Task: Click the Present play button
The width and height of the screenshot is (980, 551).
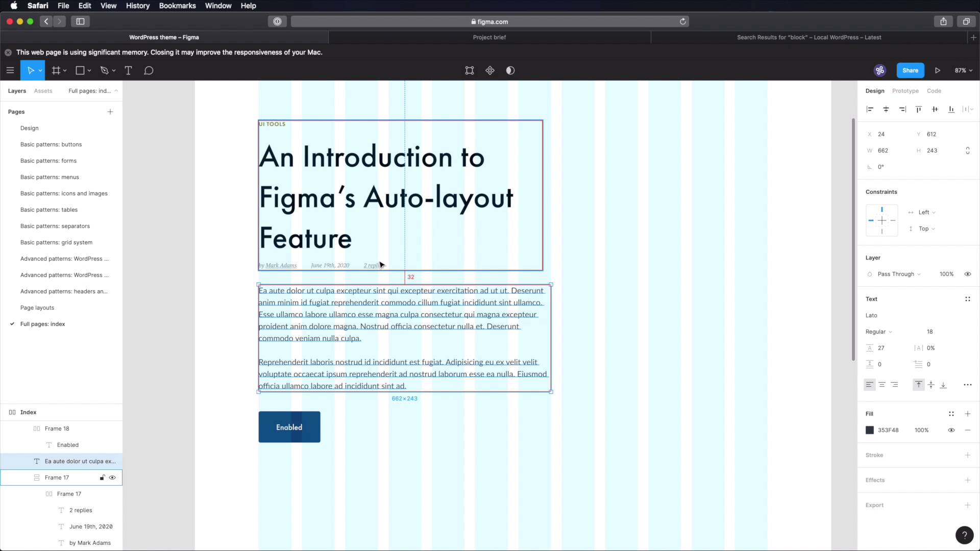Action: tap(938, 70)
